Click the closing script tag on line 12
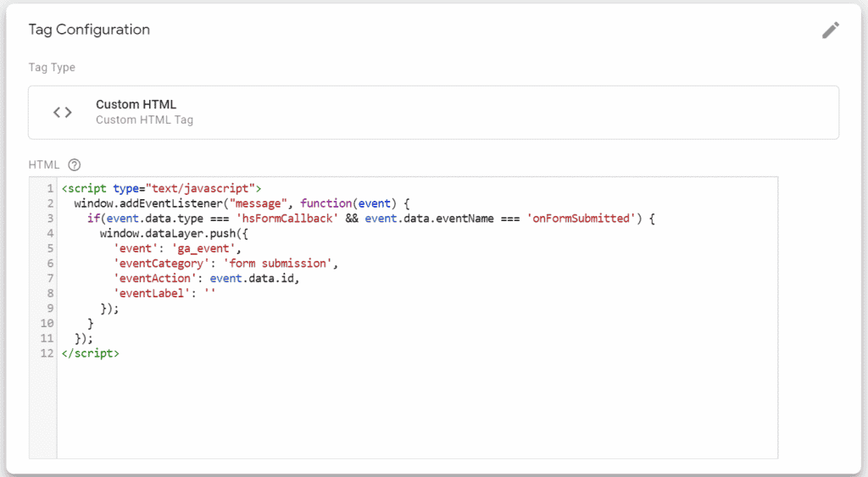Viewport: 868px width, 477px height. click(90, 353)
